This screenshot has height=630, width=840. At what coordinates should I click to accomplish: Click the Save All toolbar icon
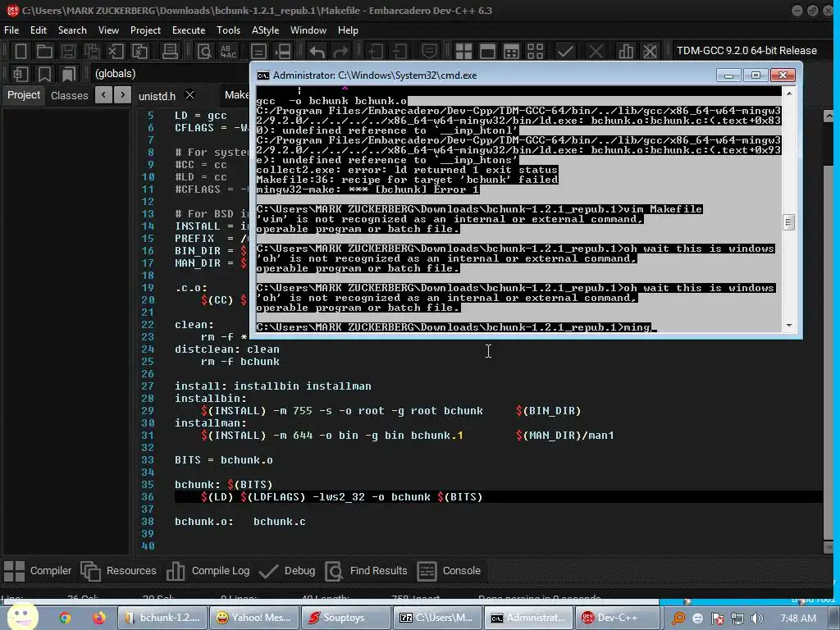[x=92, y=52]
